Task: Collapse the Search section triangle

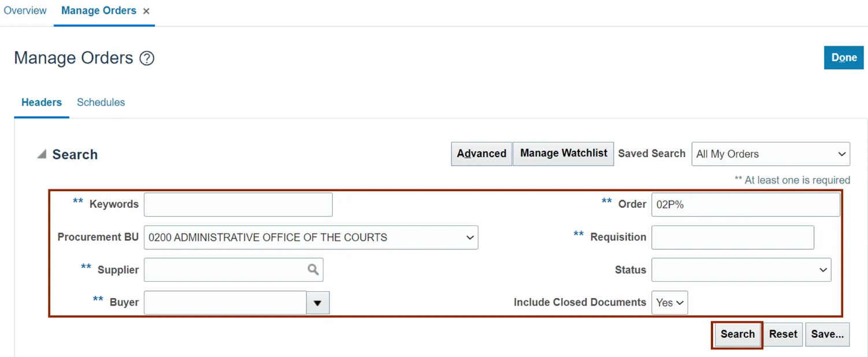Action: click(x=41, y=154)
